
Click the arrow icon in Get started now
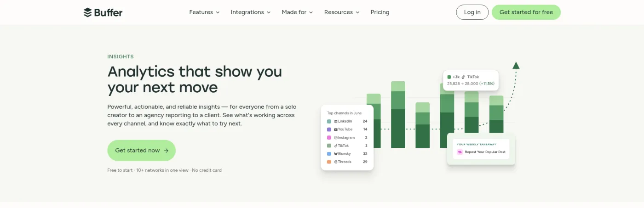(x=166, y=151)
